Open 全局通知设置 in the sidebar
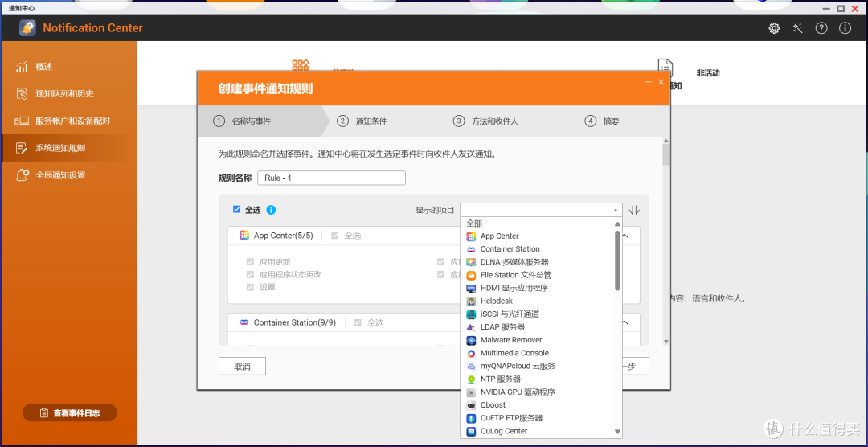868x447 pixels. coord(68,175)
